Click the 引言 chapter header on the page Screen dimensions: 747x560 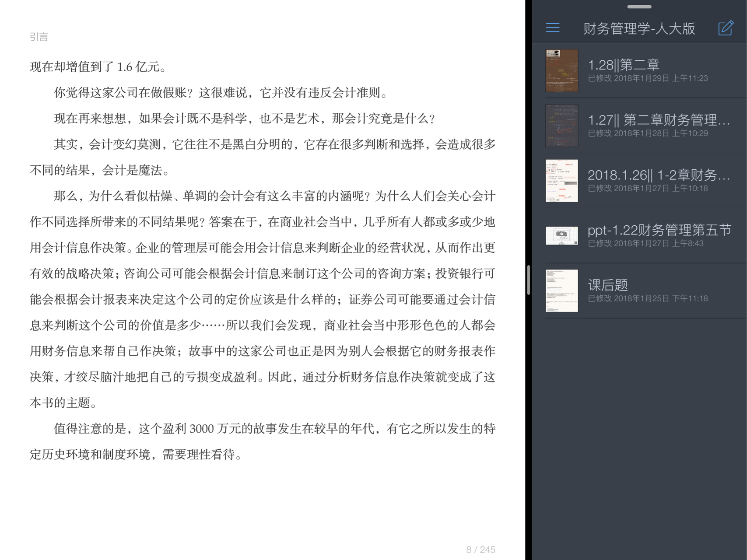click(x=39, y=37)
